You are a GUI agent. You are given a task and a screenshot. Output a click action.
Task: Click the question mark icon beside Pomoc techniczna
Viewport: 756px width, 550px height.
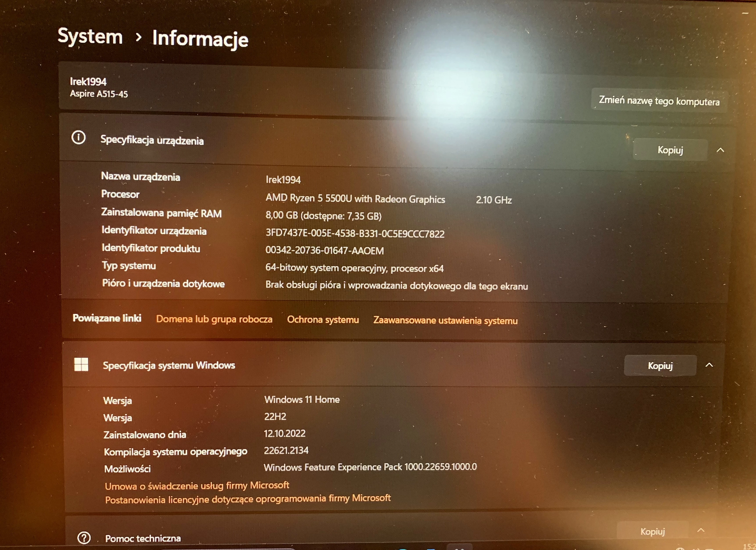[84, 538]
